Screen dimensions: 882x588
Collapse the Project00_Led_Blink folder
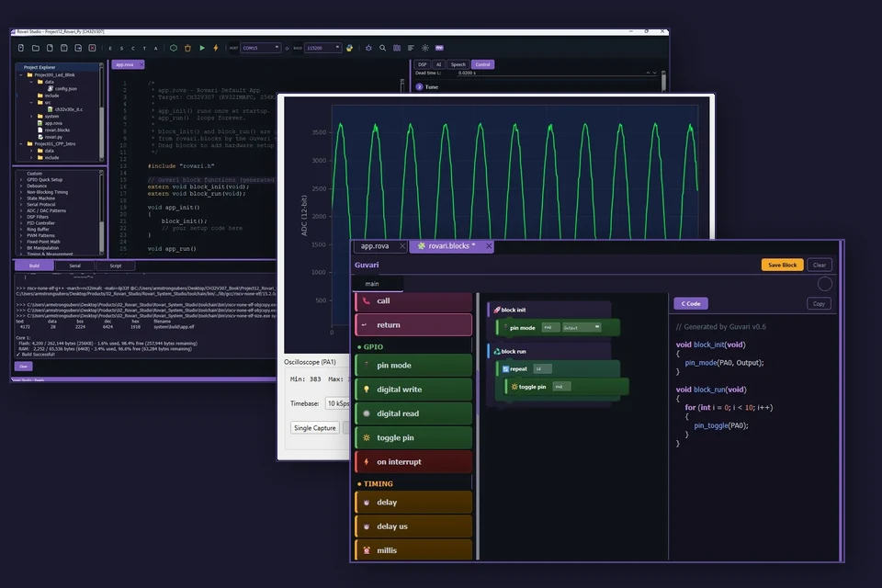pyautogui.click(x=21, y=74)
